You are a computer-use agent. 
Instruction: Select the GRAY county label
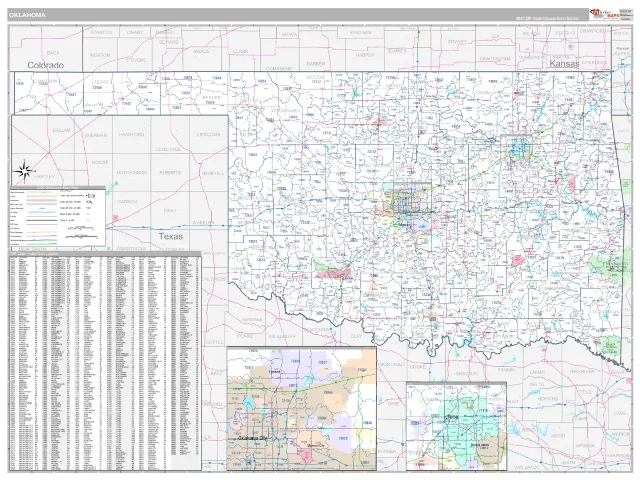click(x=170, y=211)
